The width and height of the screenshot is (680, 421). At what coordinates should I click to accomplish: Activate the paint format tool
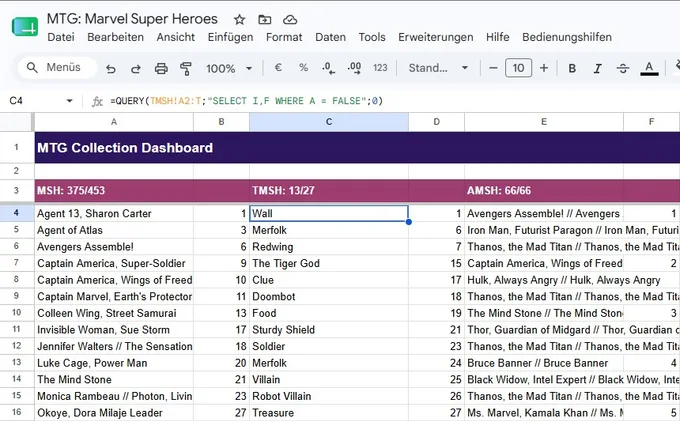(186, 68)
